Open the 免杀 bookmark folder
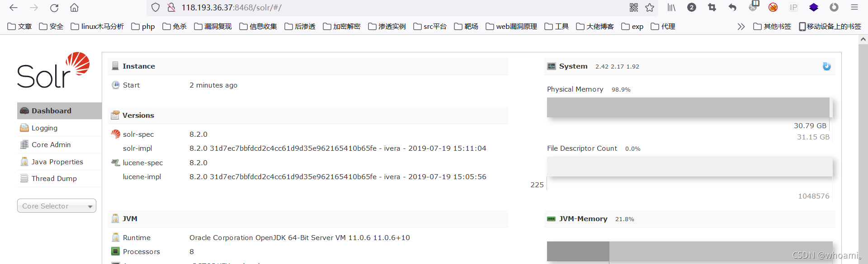 (175, 27)
